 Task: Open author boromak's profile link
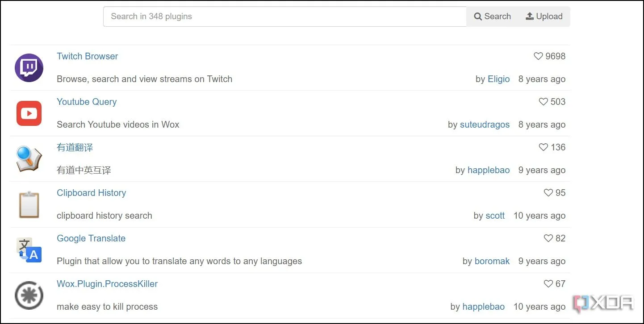click(492, 261)
